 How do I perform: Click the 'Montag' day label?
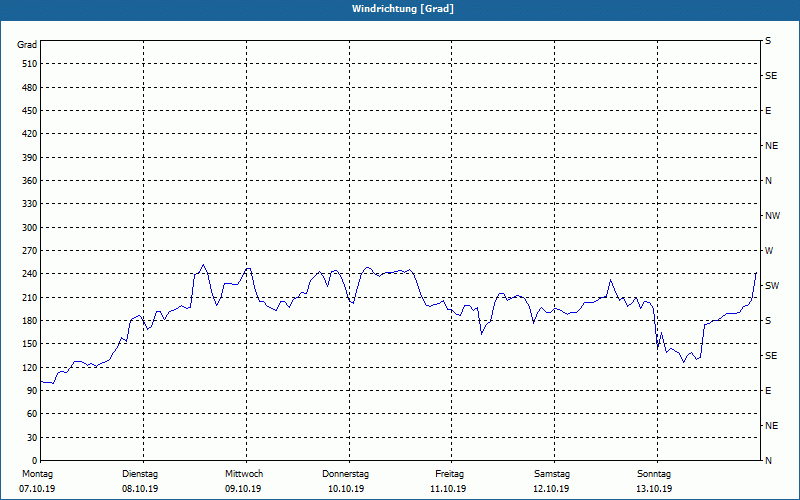pyautogui.click(x=37, y=474)
